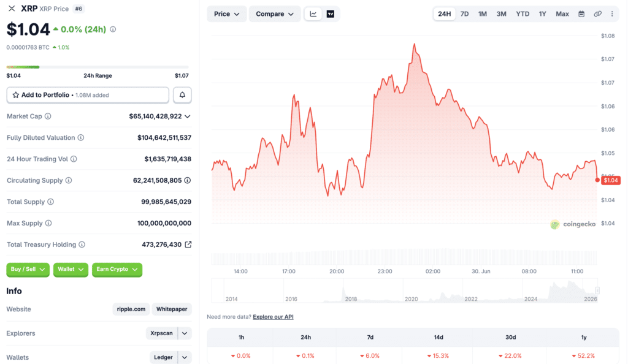The height and width of the screenshot is (364, 628).
Task: Click the price alert bell icon
Action: click(182, 95)
